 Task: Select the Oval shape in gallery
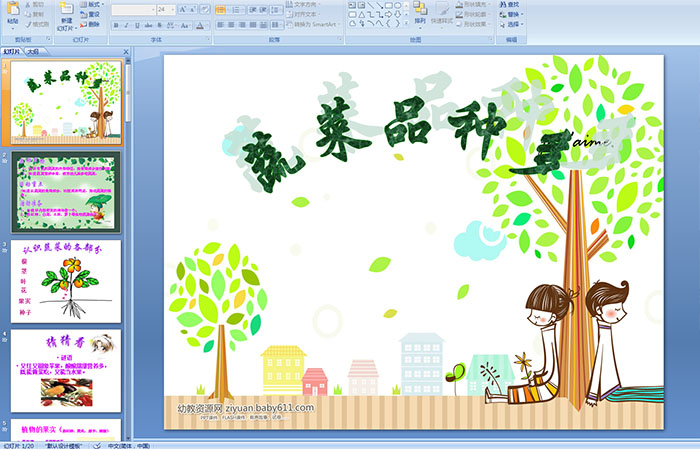(x=397, y=5)
